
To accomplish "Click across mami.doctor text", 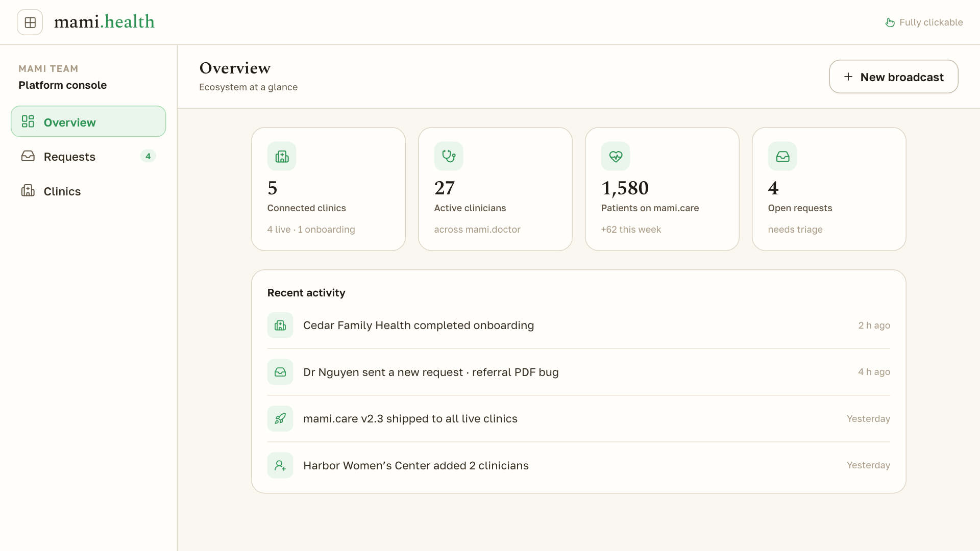I will [x=477, y=230].
